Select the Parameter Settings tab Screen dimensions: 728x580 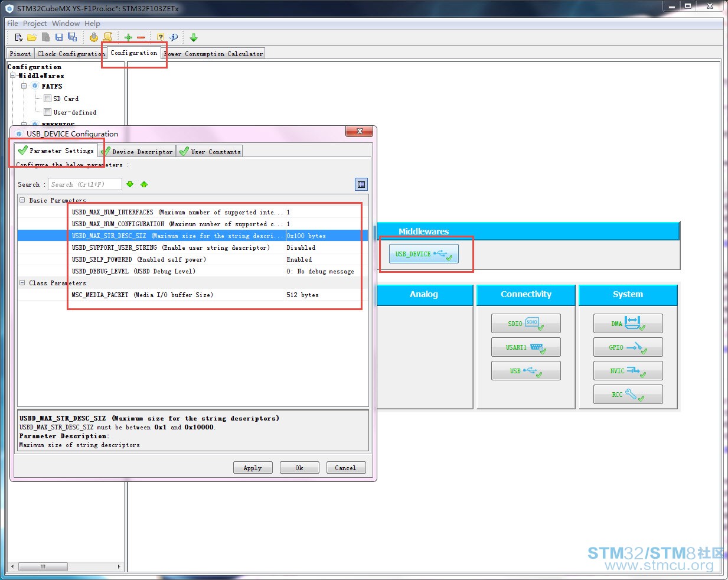56,151
